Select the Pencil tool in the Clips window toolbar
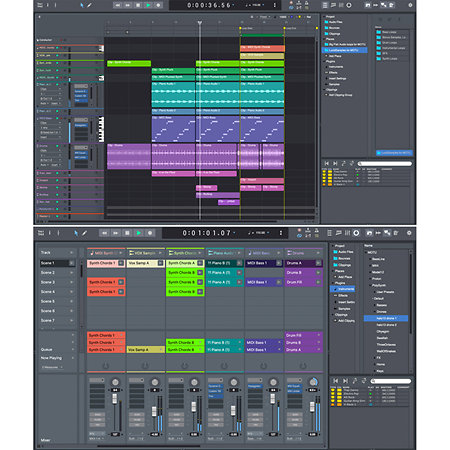The height and width of the screenshot is (450, 450). tap(84, 233)
